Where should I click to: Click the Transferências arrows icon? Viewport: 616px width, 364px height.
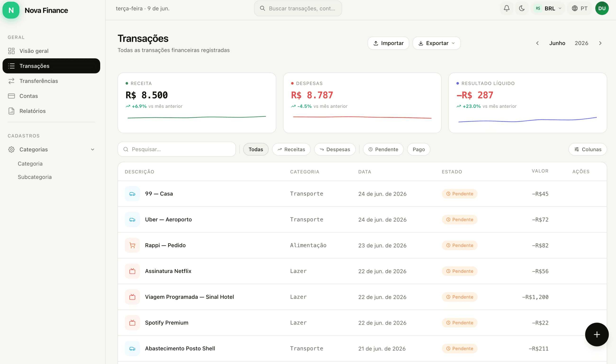(11, 81)
